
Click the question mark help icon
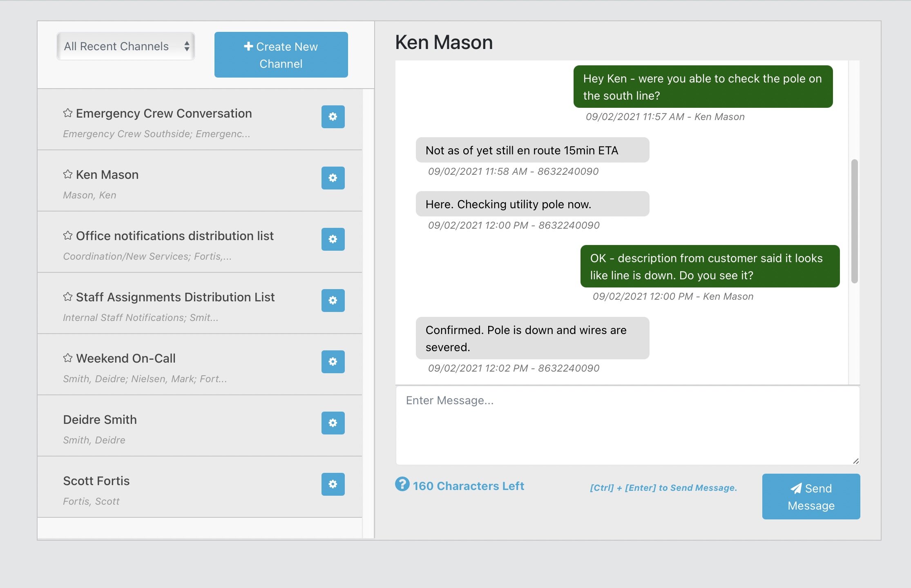[x=402, y=484]
